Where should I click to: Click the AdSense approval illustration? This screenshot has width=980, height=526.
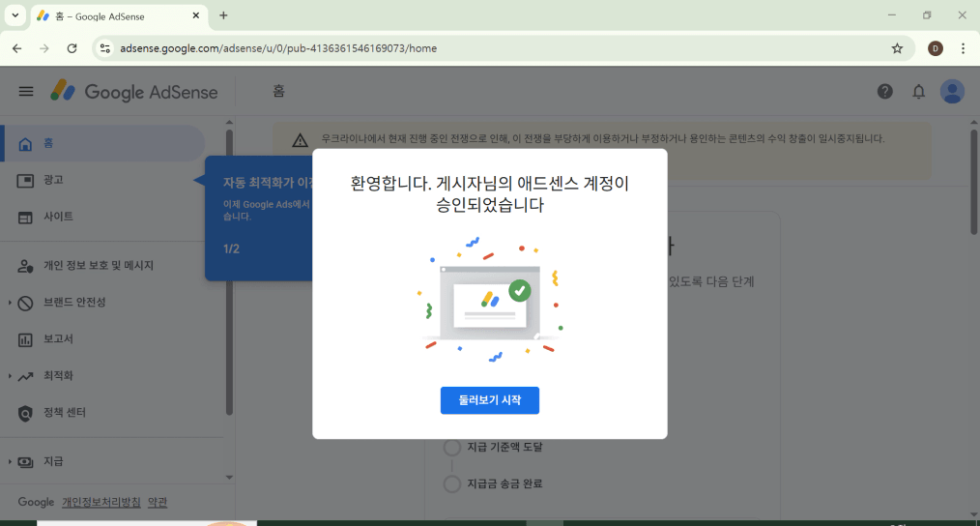tap(491, 300)
